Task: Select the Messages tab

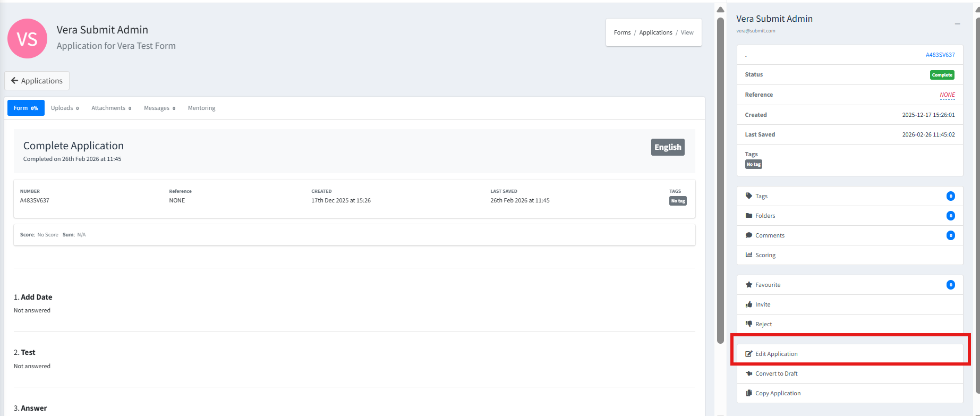Action: click(x=159, y=108)
